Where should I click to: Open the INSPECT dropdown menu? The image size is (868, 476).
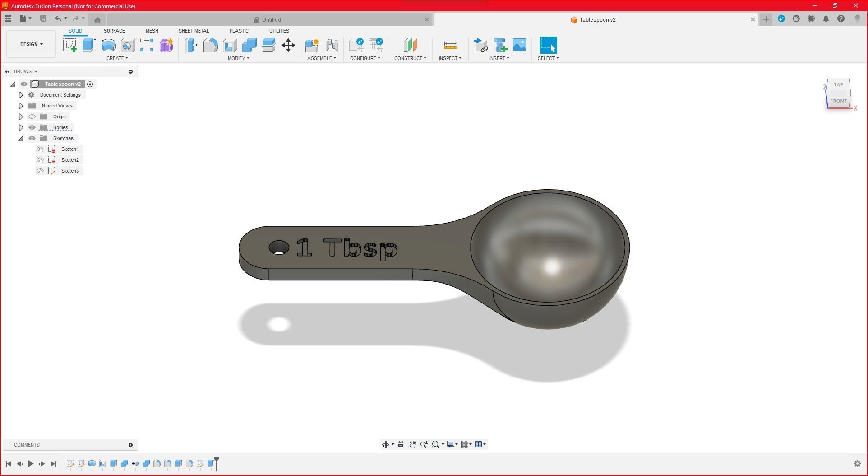(x=450, y=58)
